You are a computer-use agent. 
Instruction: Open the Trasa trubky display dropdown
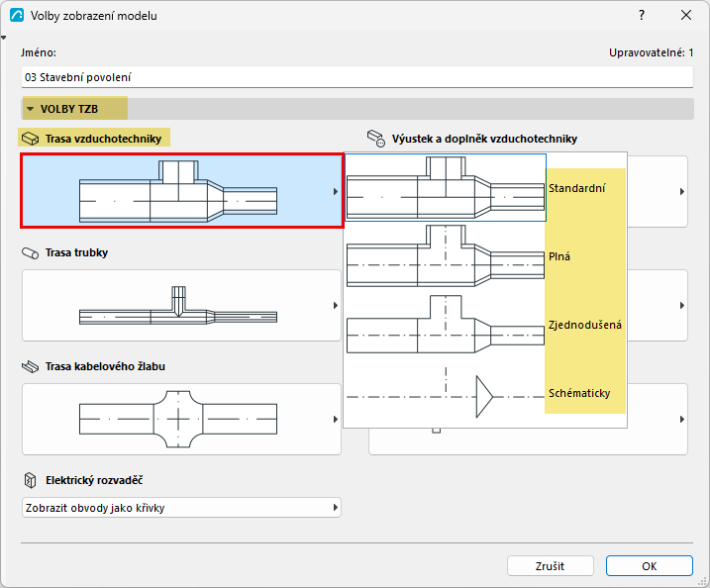(181, 305)
